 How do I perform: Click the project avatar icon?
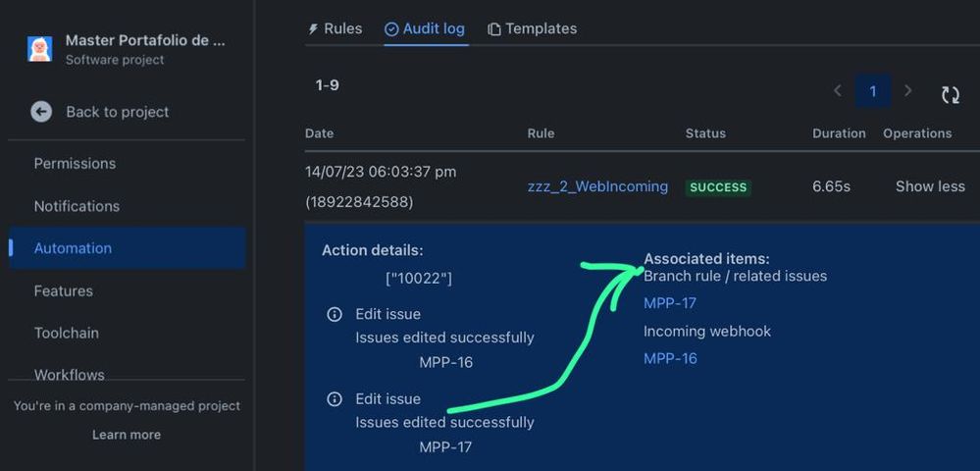[x=40, y=49]
